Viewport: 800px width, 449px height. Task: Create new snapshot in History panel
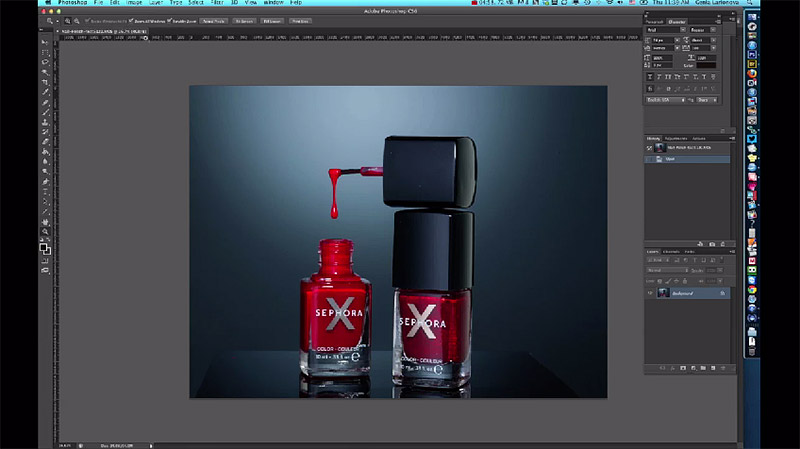(712, 244)
